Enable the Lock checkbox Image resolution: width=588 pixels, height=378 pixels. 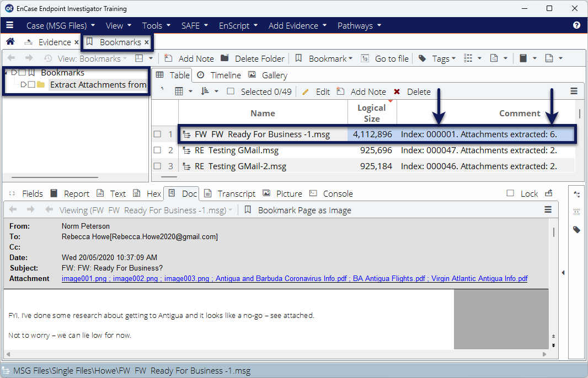(x=510, y=193)
